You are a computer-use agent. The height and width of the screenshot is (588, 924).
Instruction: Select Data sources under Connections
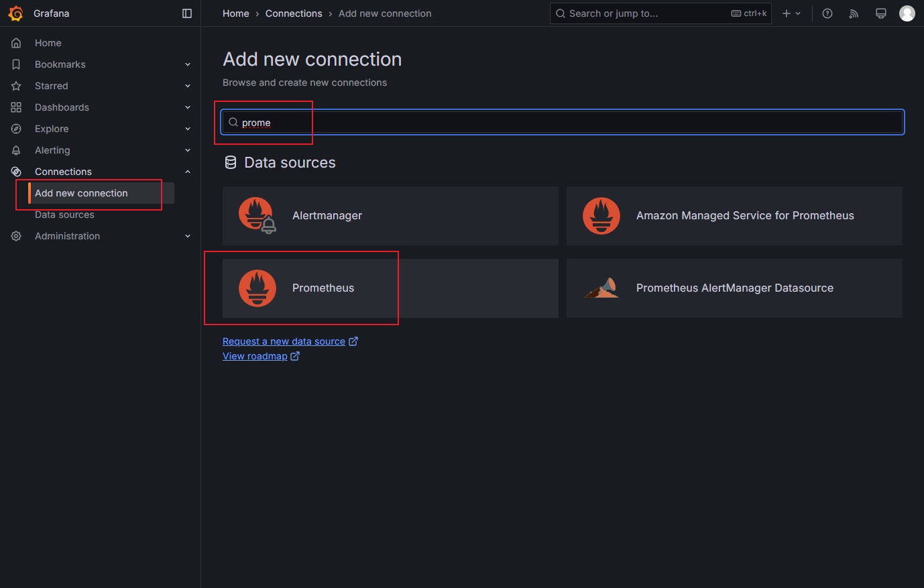pos(64,215)
